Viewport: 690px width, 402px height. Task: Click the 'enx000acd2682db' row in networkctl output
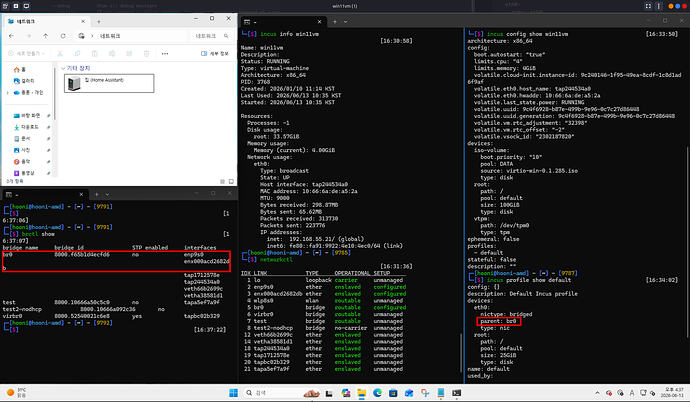point(323,294)
